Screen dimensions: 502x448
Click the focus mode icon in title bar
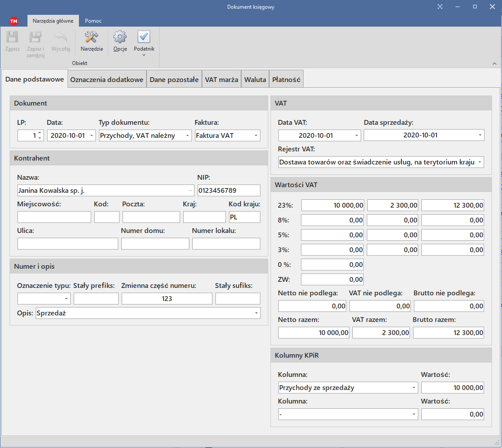click(440, 7)
